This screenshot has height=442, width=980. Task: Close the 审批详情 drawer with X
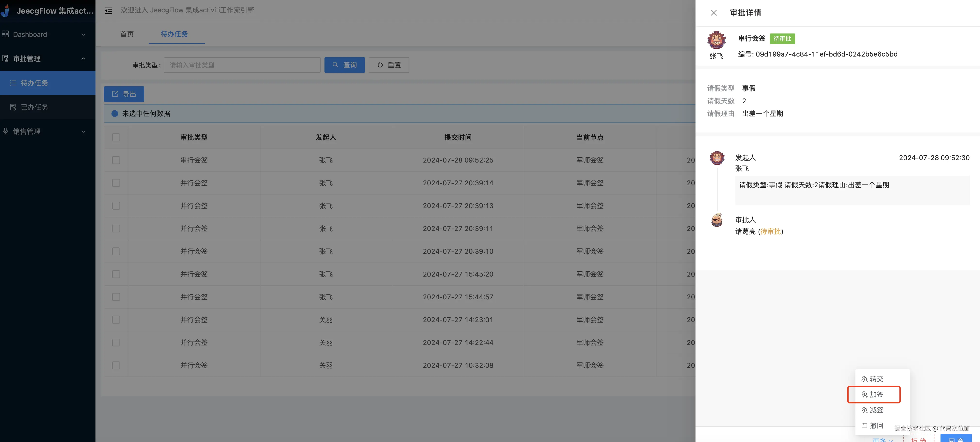coord(714,13)
